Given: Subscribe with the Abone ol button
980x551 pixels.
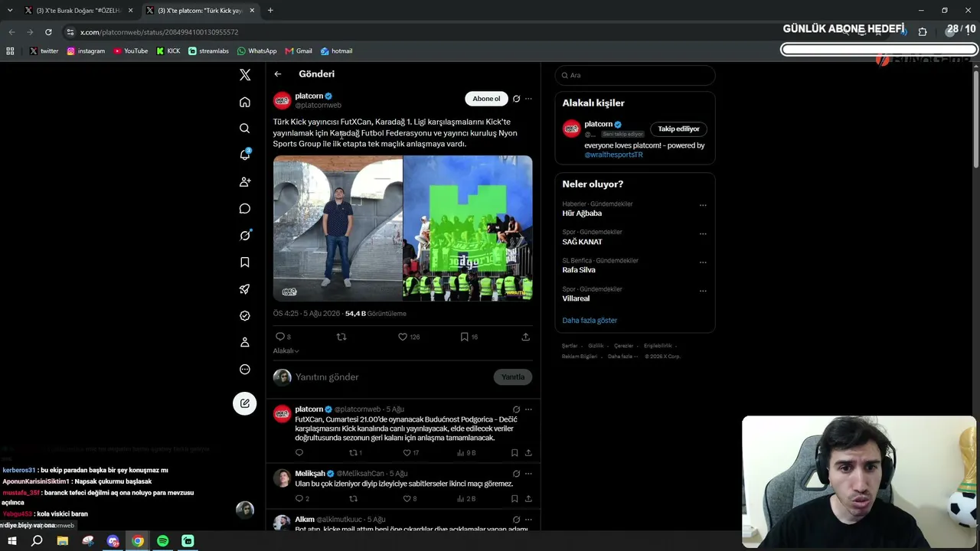Looking at the screenshot, I should [x=486, y=99].
